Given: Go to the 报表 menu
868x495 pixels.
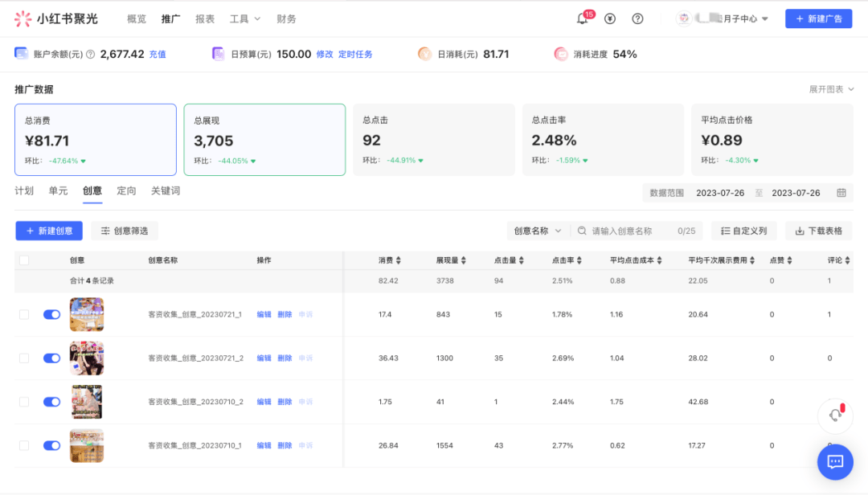Looking at the screenshot, I should [x=205, y=18].
